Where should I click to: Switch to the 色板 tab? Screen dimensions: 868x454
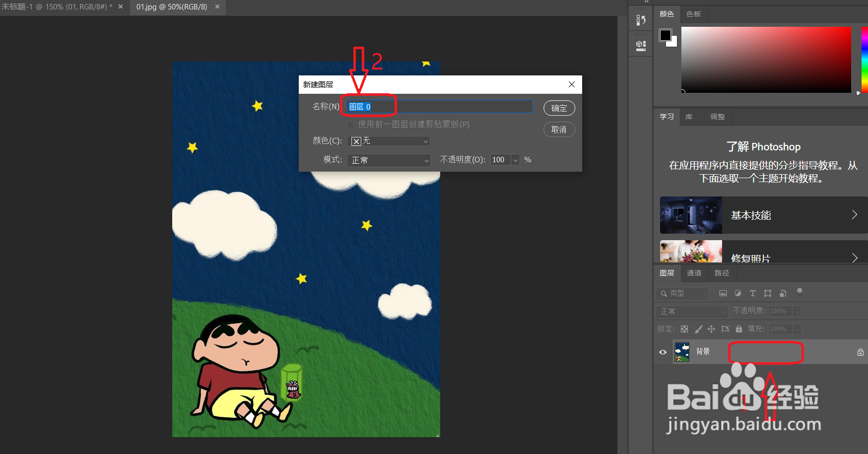tap(693, 14)
